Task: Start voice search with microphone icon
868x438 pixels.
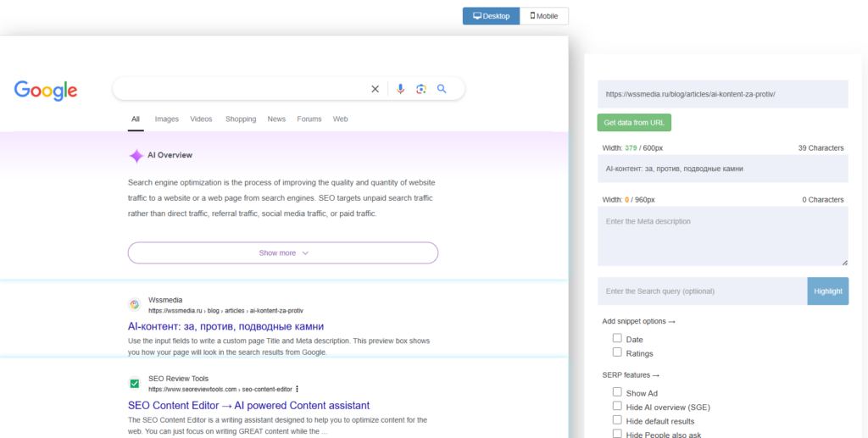Action: (400, 89)
